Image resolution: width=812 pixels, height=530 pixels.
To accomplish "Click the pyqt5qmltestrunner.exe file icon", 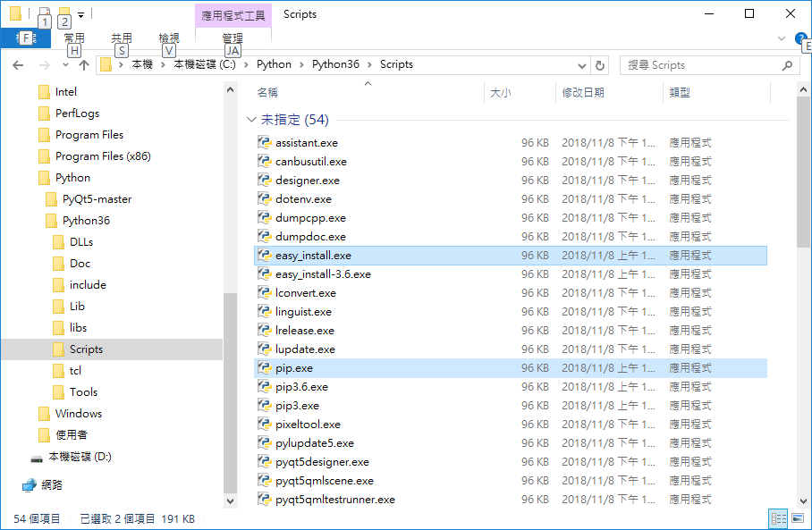I will tap(264, 499).
